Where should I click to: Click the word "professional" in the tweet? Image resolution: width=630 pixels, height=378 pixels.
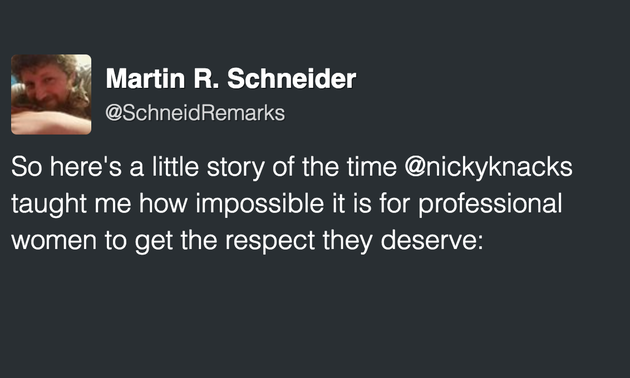(x=490, y=204)
